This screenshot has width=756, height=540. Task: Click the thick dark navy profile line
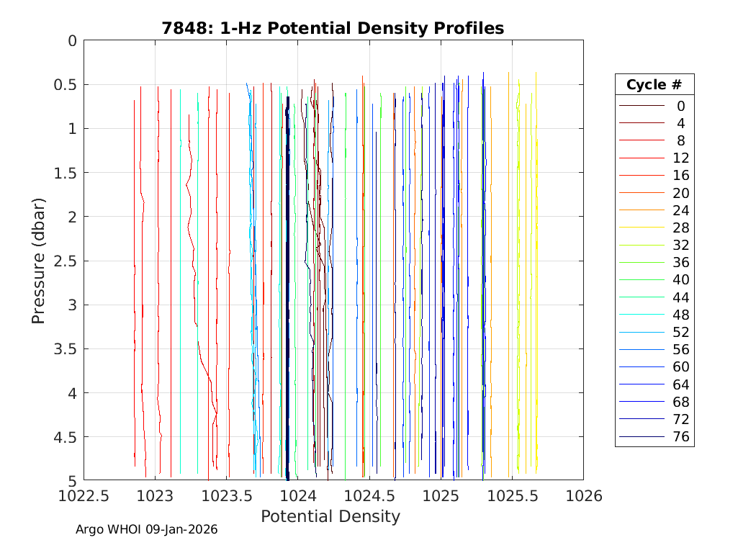[x=287, y=288]
